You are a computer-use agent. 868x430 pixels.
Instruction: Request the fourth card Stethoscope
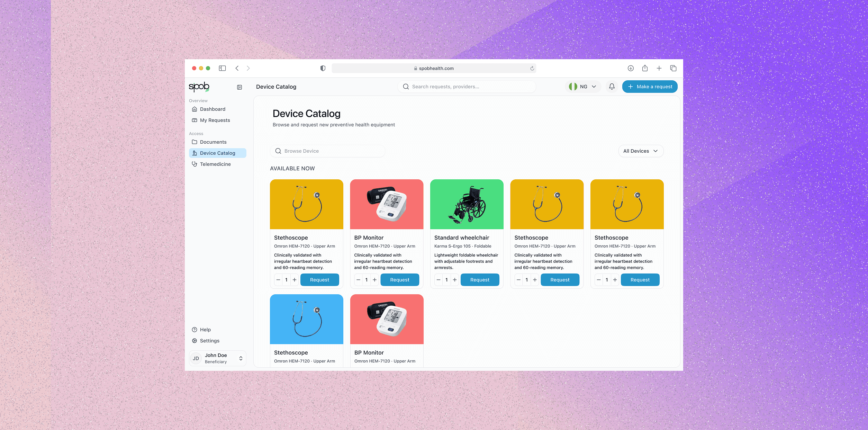point(560,280)
